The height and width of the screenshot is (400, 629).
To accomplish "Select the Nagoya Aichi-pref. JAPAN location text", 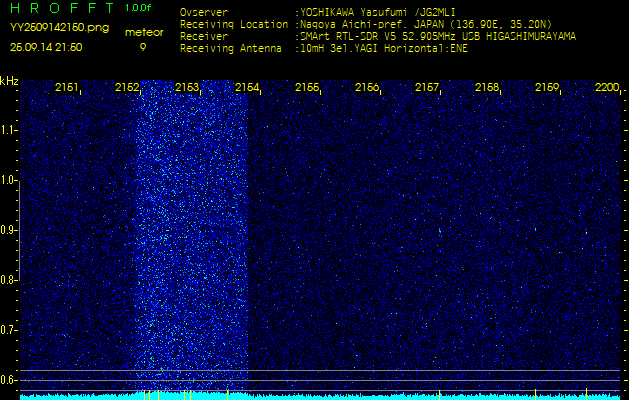I will (x=426, y=24).
